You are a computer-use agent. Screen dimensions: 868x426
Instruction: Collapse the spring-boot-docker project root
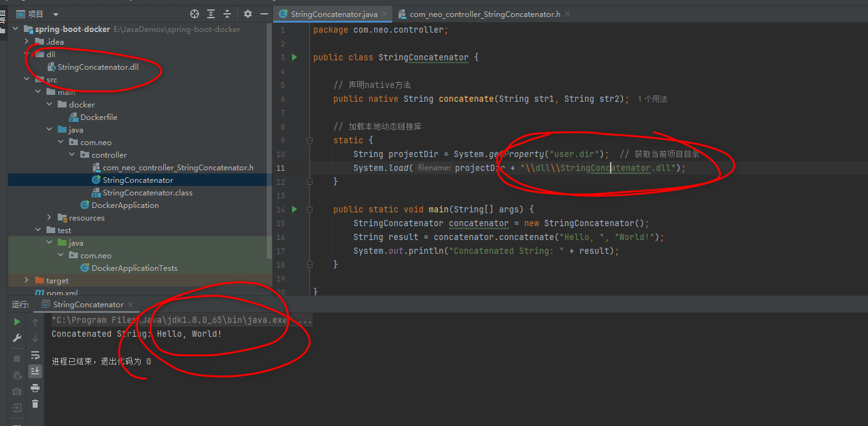(x=16, y=29)
